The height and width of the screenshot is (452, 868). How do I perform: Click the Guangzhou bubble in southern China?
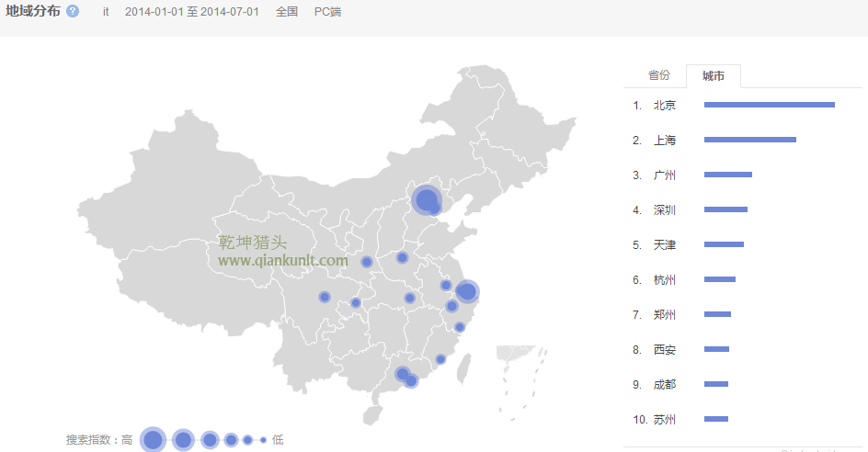403,374
